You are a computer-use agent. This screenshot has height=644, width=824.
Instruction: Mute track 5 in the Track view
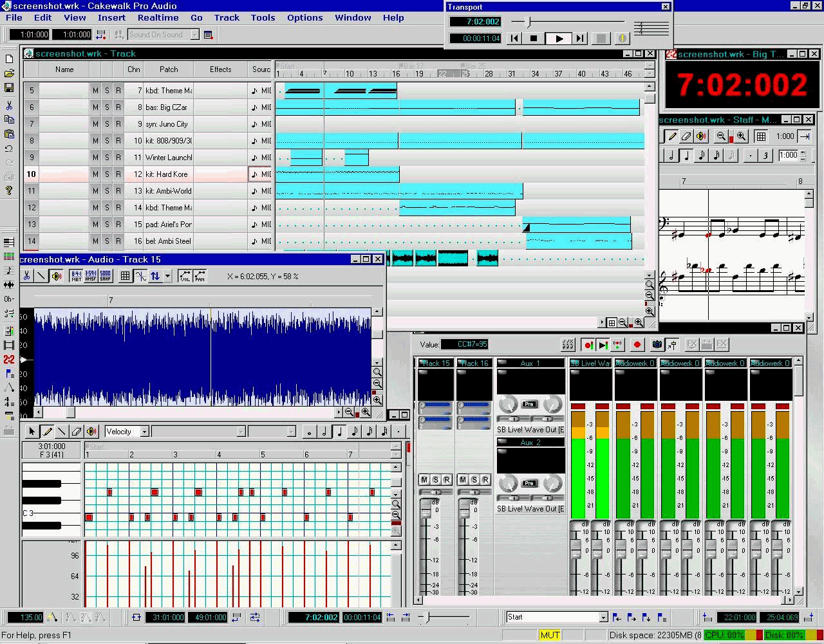pyautogui.click(x=95, y=91)
